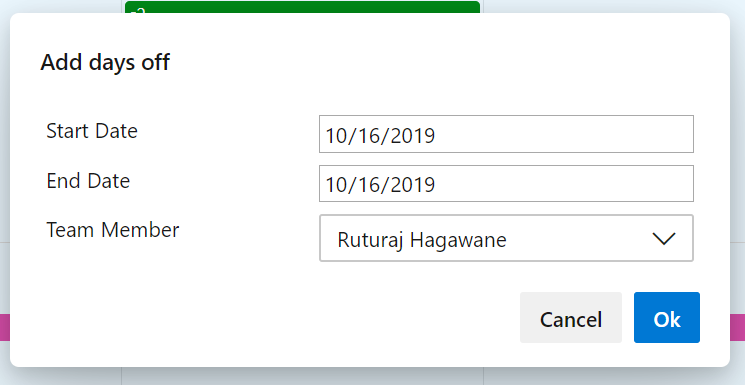Click the Team Member dropdown chevron arrow
Viewport: 745px width, 385px height.
pos(664,239)
